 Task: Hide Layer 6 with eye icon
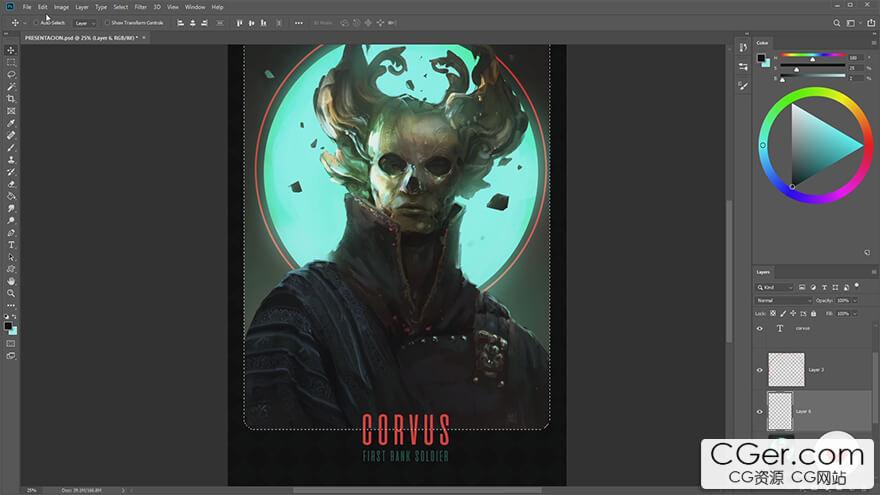(760, 411)
